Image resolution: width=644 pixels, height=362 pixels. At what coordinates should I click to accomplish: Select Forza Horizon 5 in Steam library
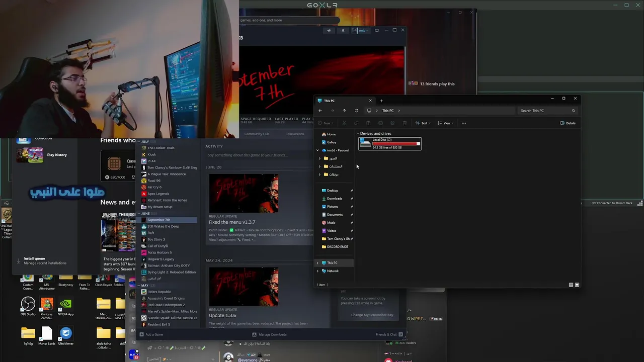click(x=159, y=252)
